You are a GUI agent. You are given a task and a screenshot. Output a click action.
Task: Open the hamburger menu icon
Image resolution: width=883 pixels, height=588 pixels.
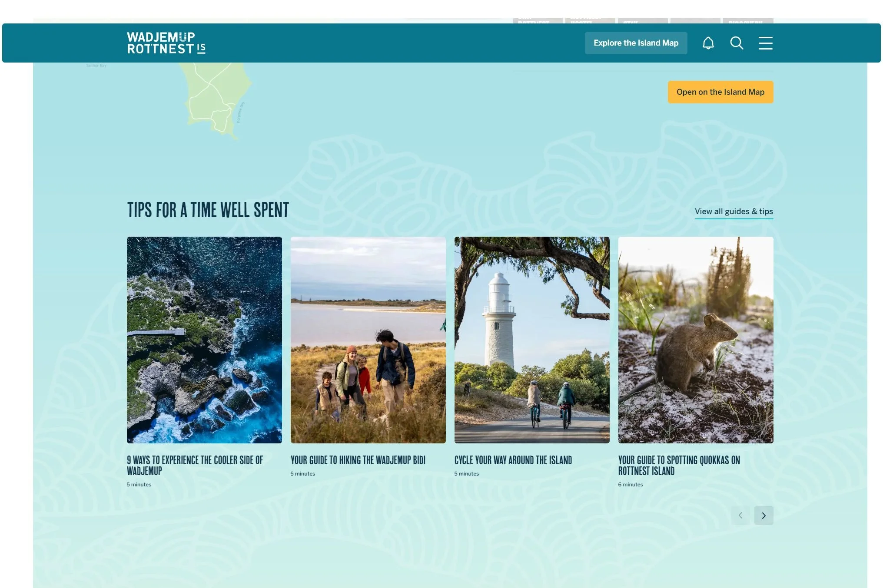pos(765,43)
